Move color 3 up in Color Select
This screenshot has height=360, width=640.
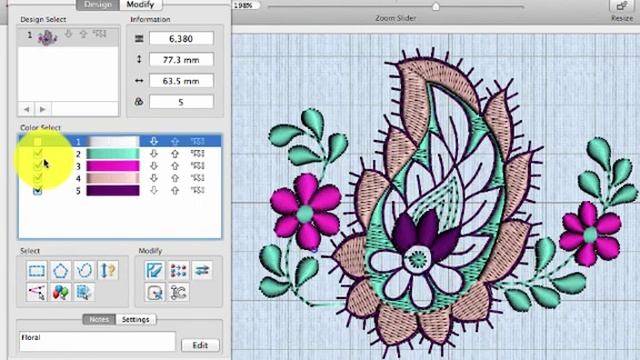(x=175, y=166)
